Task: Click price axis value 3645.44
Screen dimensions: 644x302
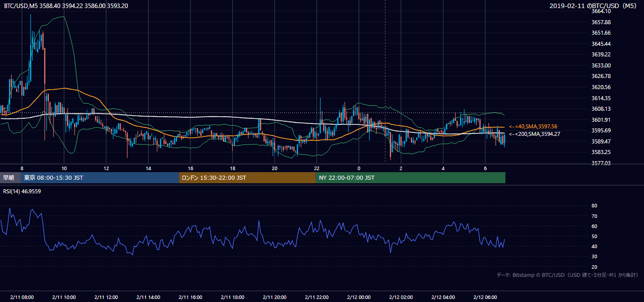Action: click(x=601, y=44)
